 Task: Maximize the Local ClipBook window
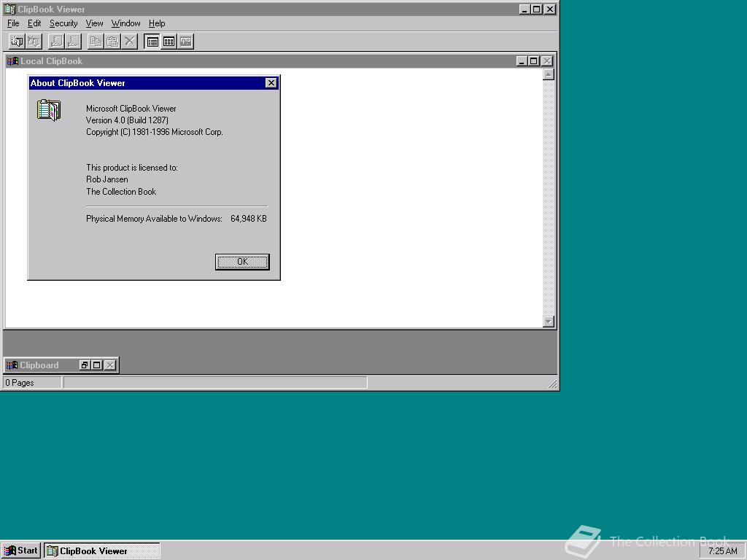[533, 61]
